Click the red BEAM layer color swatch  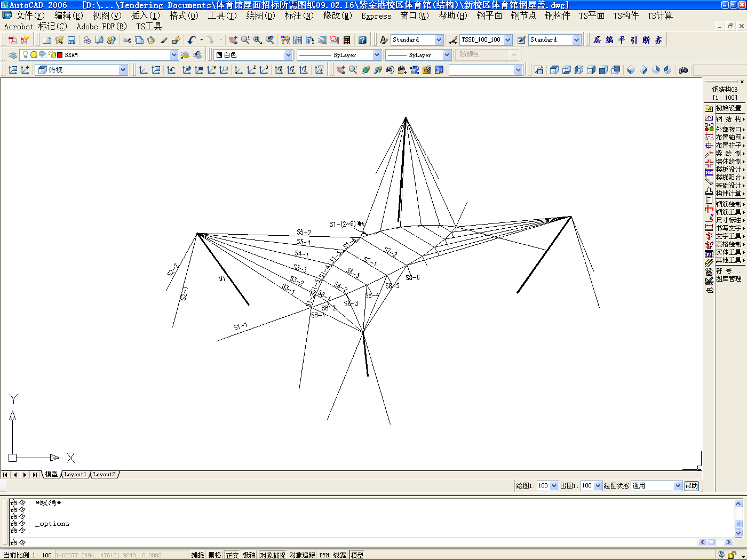point(60,55)
